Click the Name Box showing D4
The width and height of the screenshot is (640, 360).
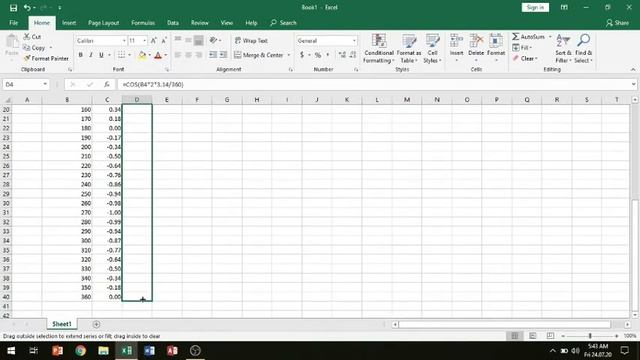point(26,84)
